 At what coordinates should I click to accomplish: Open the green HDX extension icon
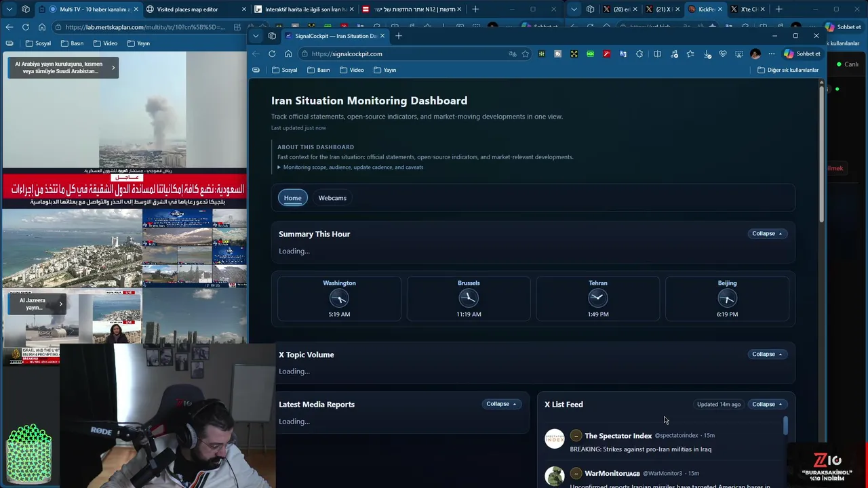(x=590, y=54)
